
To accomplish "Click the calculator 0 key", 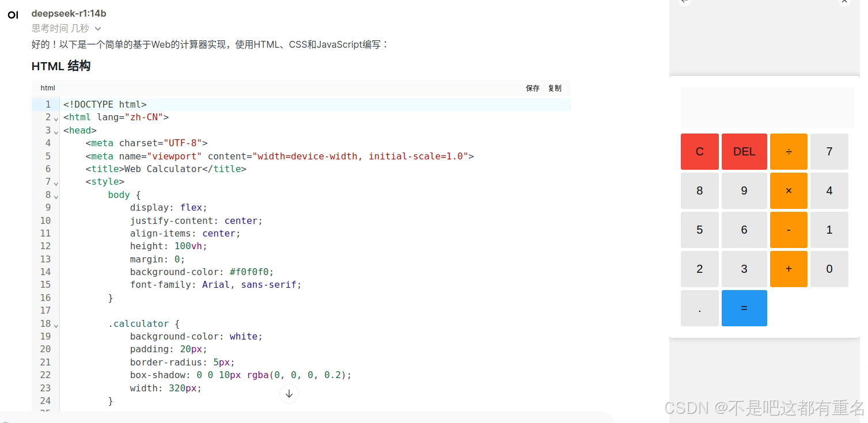I will (x=829, y=269).
